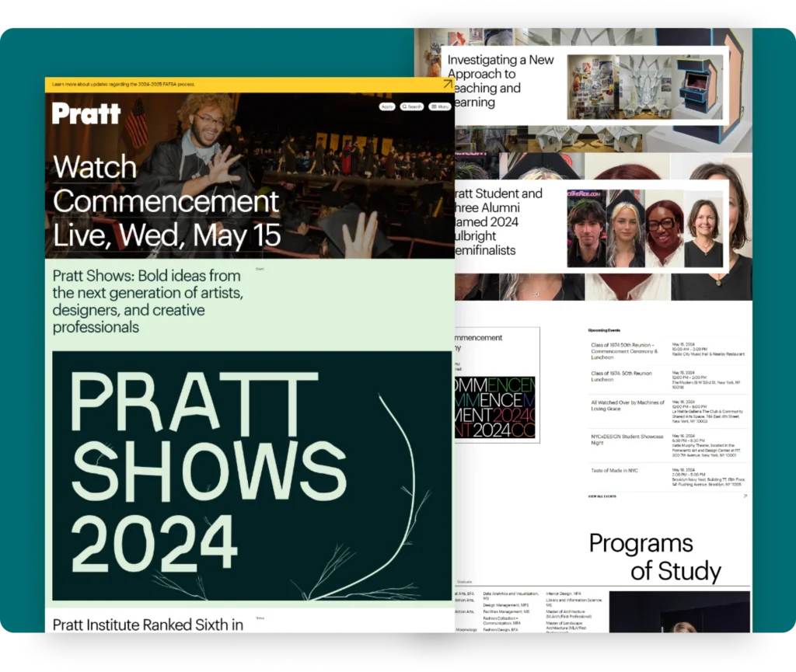Screen dimensions: 796x672
Task: Open the Pratt Institute Ranked Sixth article
Action: [148, 624]
